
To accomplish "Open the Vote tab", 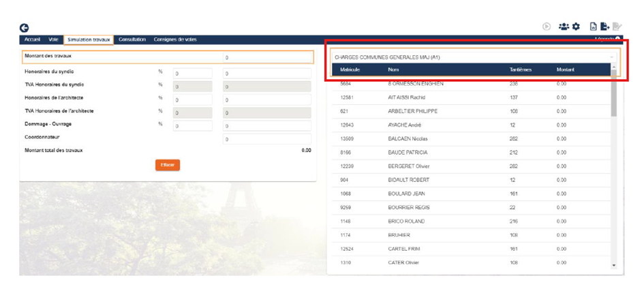I will 54,40.
